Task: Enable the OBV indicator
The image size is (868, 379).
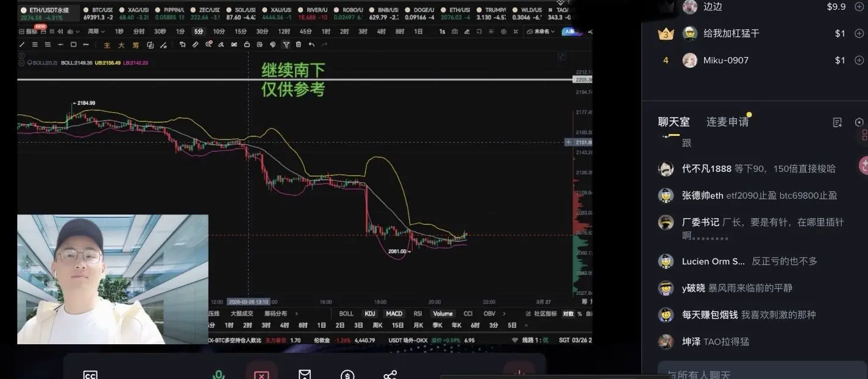Action: click(x=489, y=314)
